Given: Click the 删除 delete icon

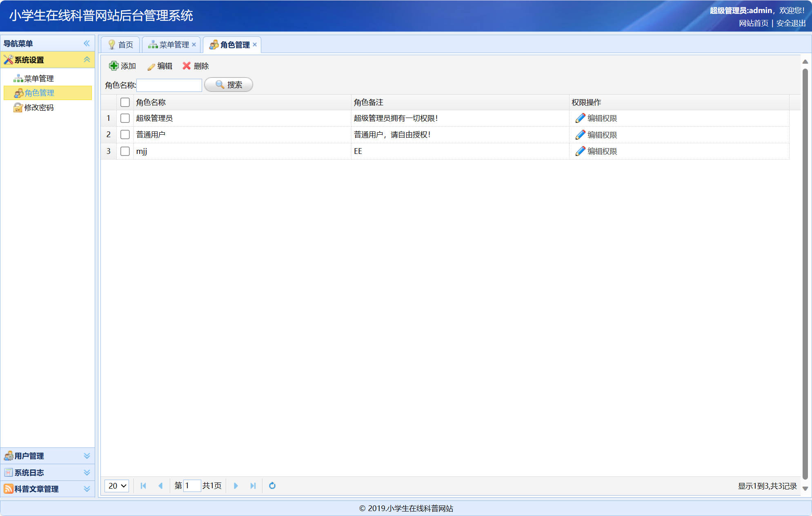Looking at the screenshot, I should coord(187,66).
